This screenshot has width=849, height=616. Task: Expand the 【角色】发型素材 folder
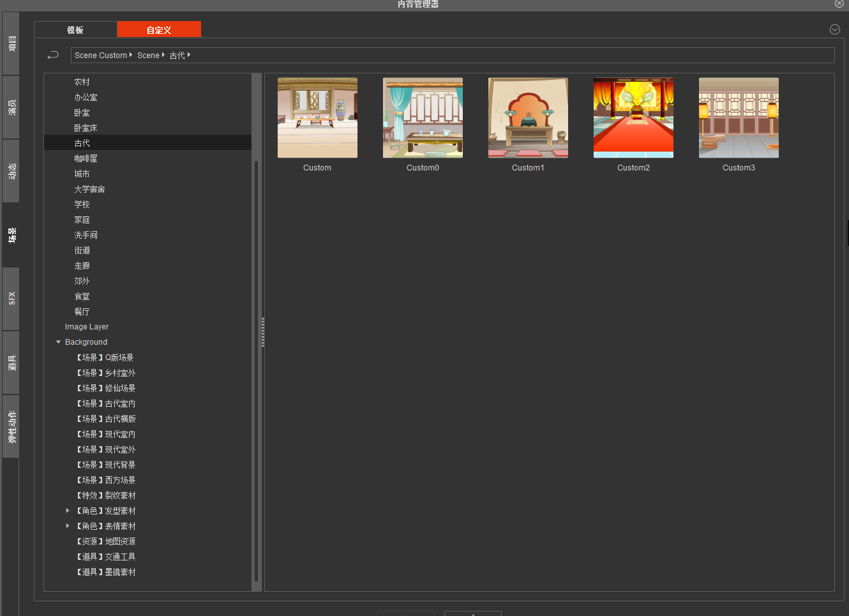[68, 511]
